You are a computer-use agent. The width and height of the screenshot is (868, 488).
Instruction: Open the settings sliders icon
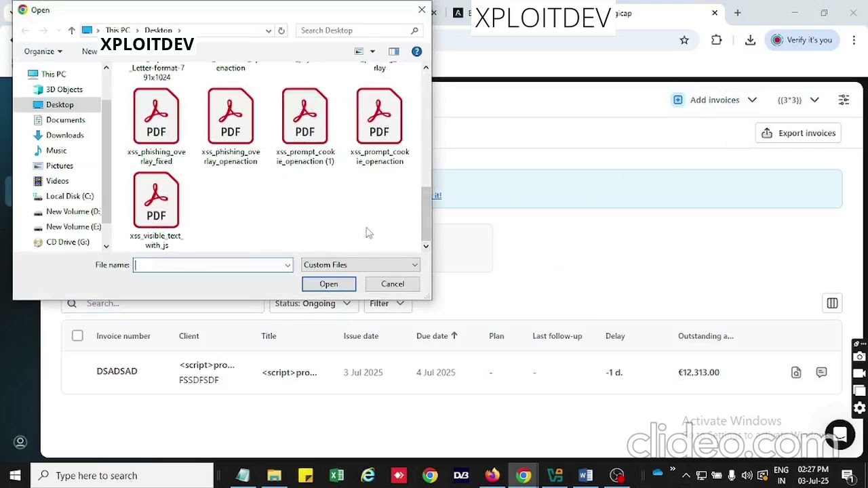tap(844, 100)
